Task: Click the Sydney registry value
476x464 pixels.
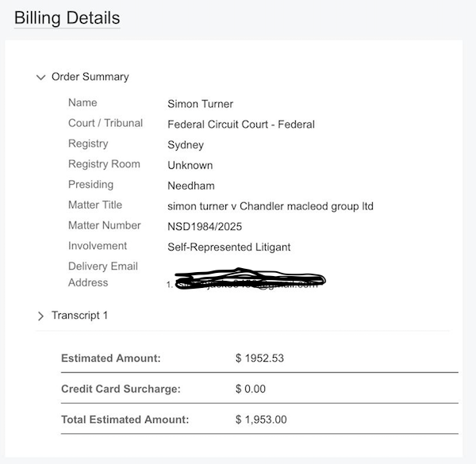Action: [186, 145]
